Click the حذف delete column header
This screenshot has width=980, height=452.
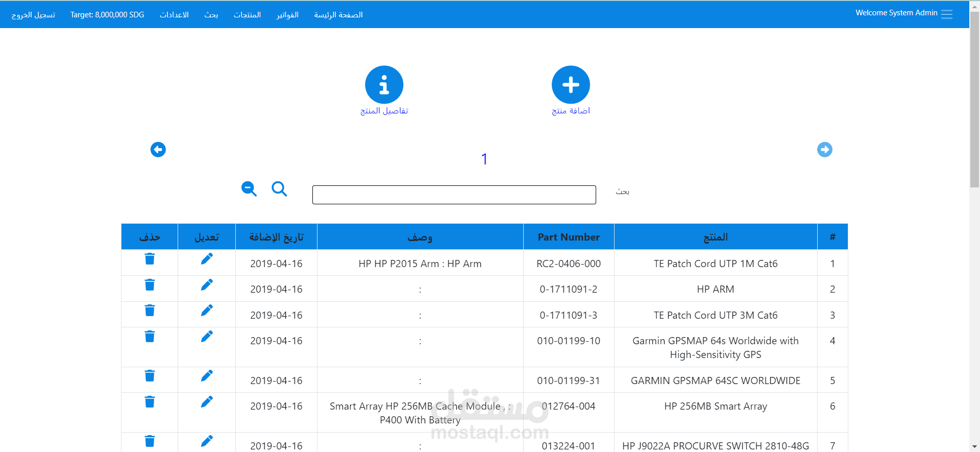pos(150,237)
